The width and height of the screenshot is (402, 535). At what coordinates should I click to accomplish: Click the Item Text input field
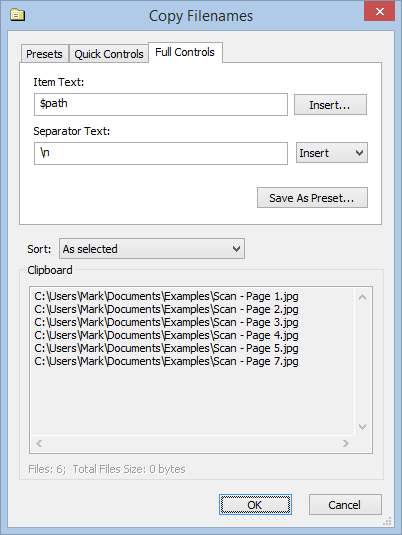161,104
